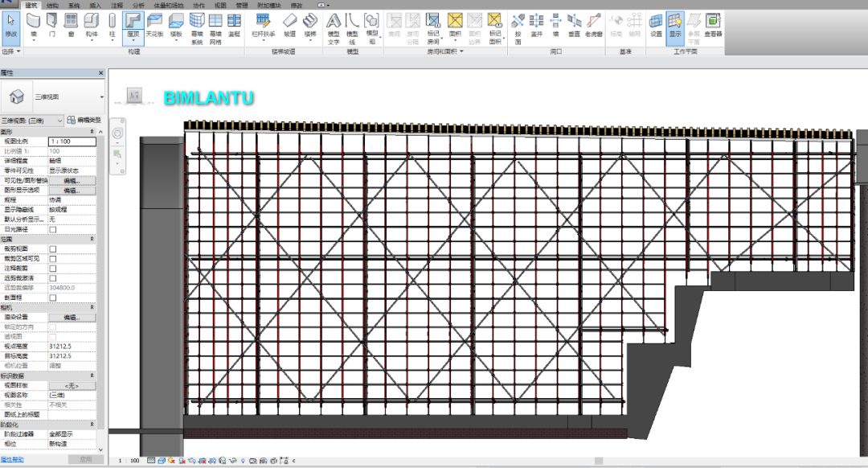
Task: Toggle the Crop View (裁剪视图) checkbox
Action: click(x=53, y=249)
